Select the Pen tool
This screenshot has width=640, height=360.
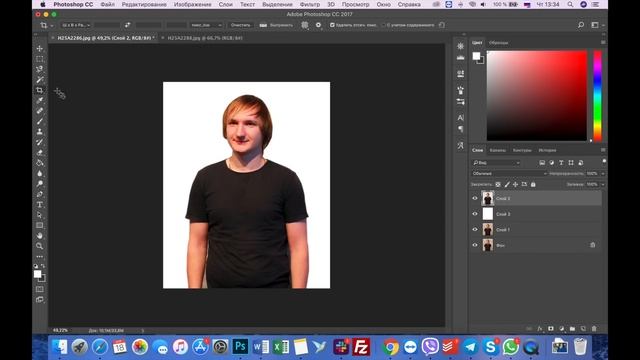coord(40,194)
